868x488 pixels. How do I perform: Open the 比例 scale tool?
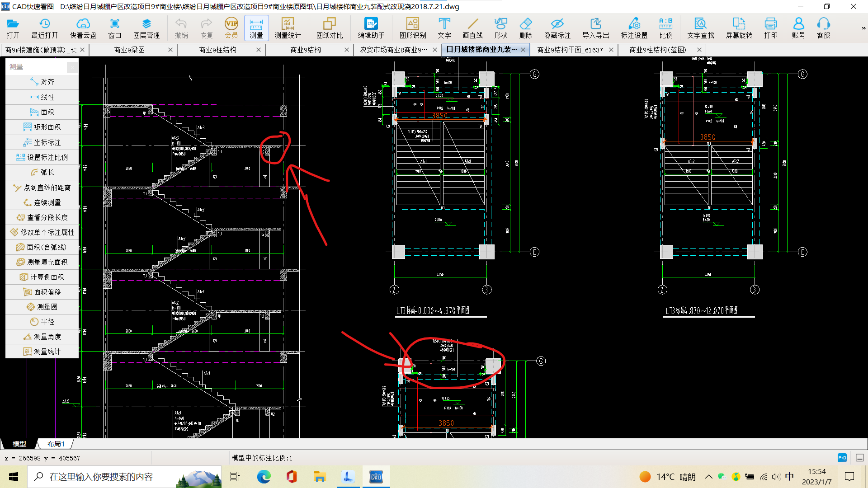coord(666,28)
